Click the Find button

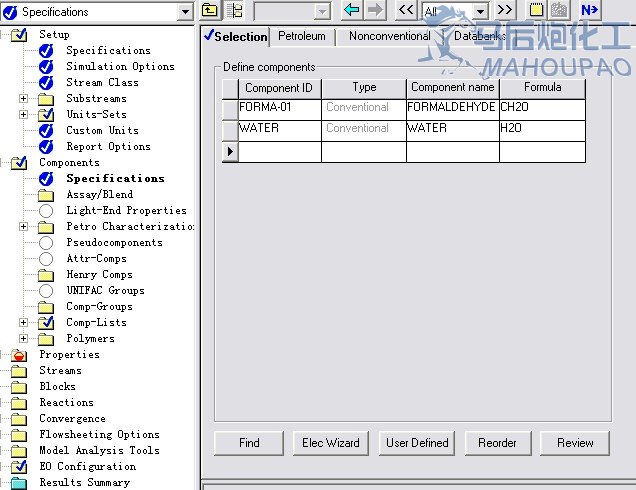(x=249, y=443)
